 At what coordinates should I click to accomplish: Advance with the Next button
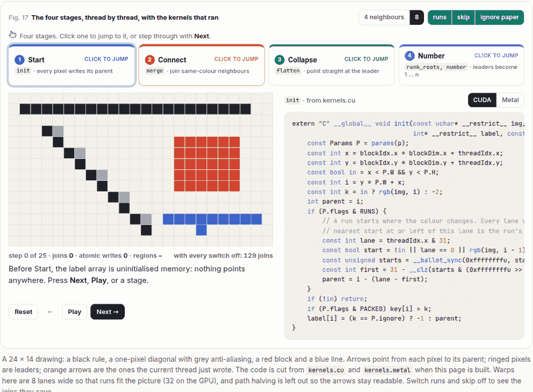(107, 312)
